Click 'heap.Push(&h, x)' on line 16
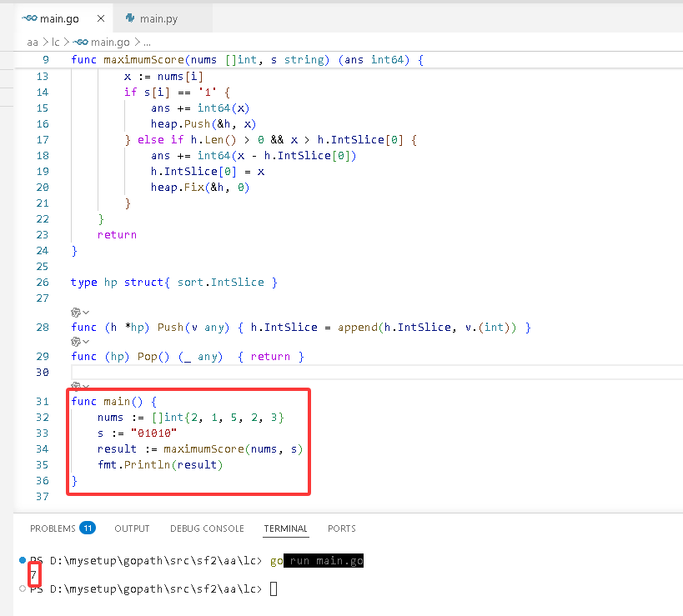Viewport: 683px width, 616px height. [203, 124]
